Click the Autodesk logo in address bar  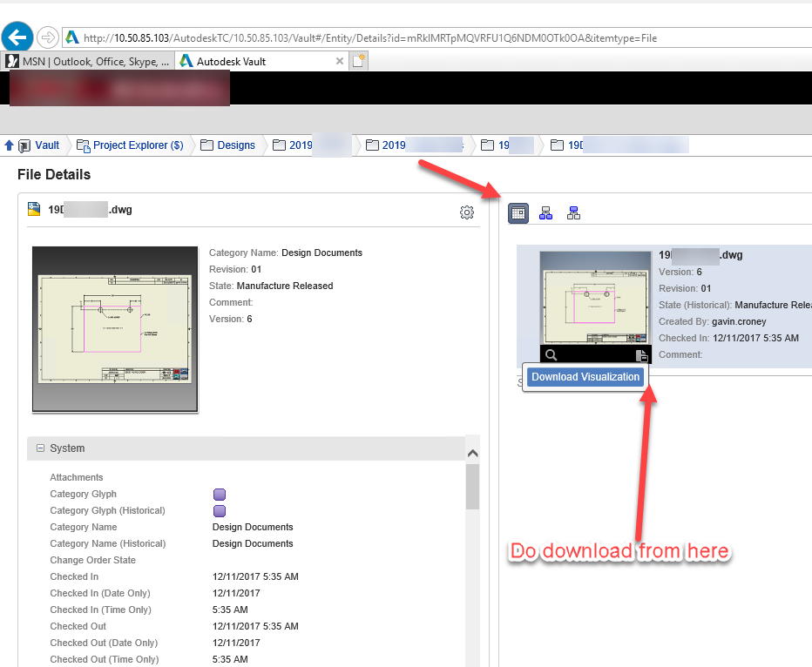72,37
